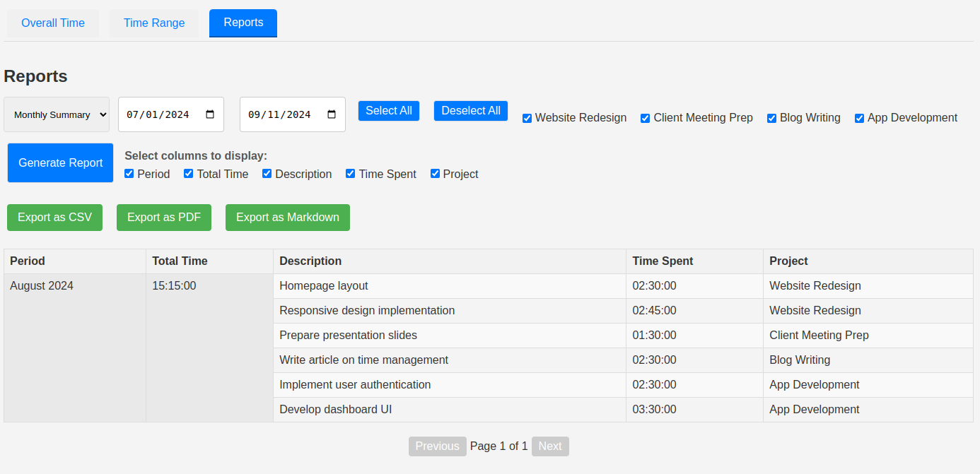Uncheck the Project column checkbox
Screen dimensions: 980x474
pyautogui.click(x=435, y=174)
